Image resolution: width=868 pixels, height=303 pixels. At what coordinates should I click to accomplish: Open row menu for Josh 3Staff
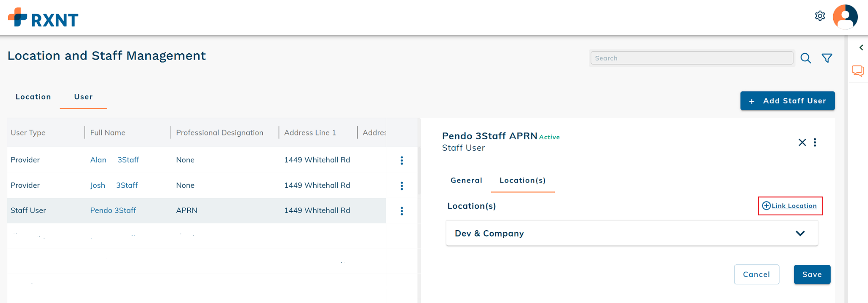pyautogui.click(x=402, y=186)
